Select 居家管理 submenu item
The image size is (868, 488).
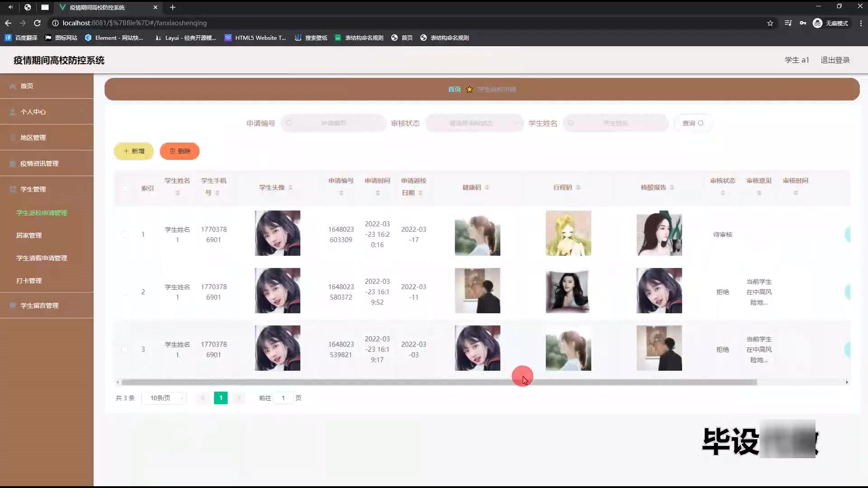(29, 235)
